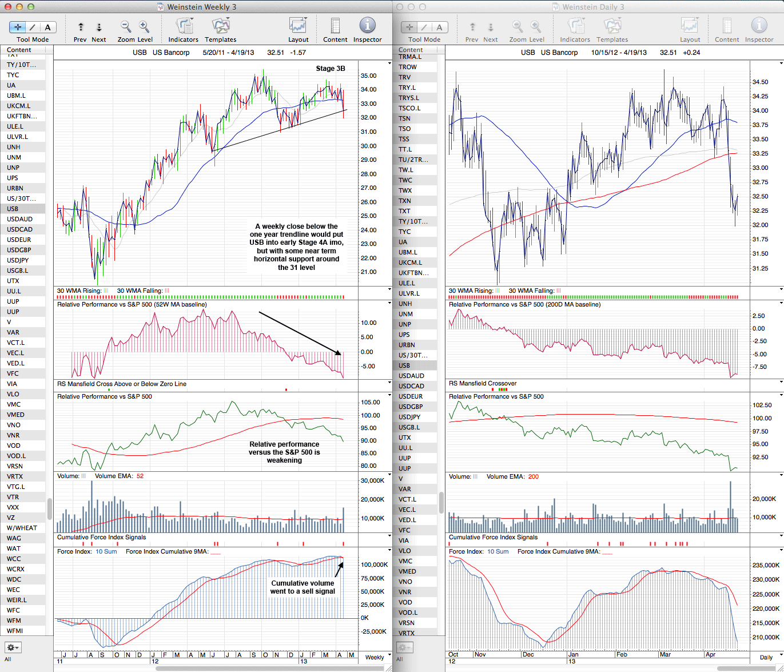
Task: Open the gear menu below the Weekly symbol list
Action: pyautogui.click(x=13, y=647)
